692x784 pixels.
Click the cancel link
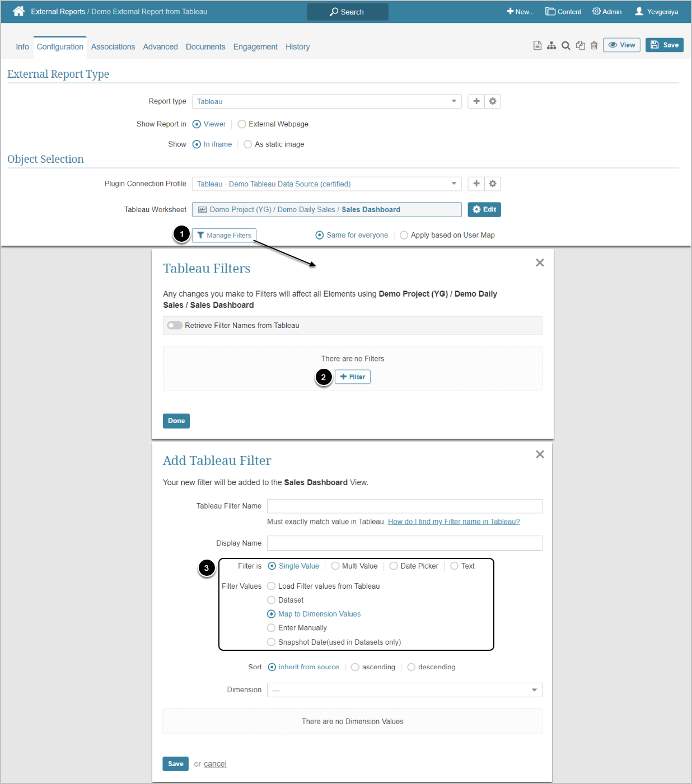[215, 764]
